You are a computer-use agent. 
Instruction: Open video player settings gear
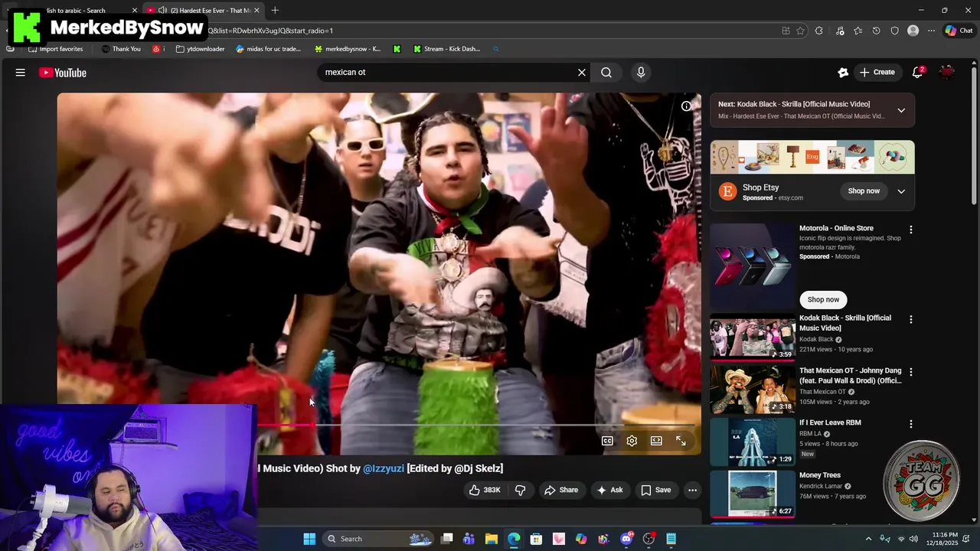click(632, 441)
